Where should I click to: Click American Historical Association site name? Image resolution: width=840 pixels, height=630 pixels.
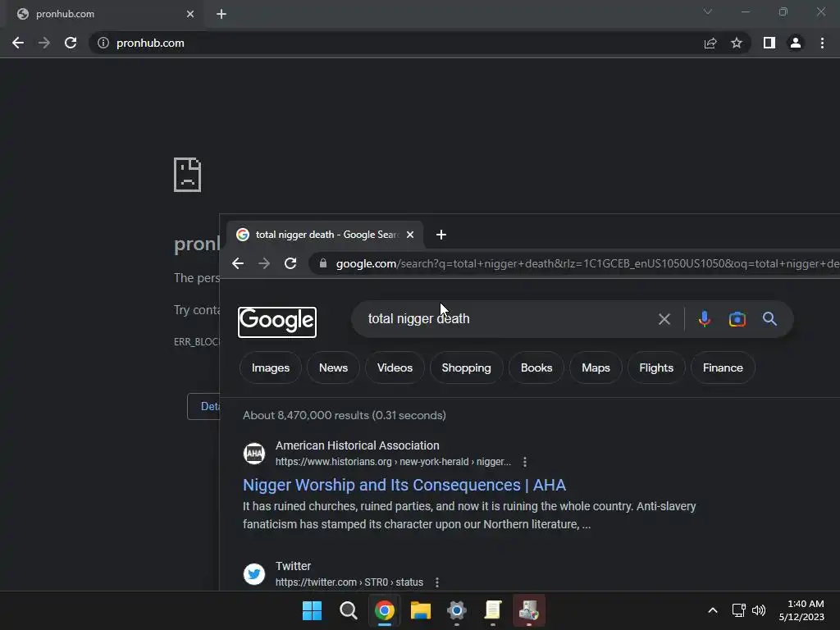[358, 445]
